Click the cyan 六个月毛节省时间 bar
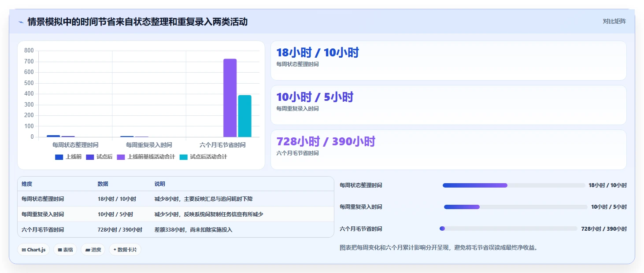Screen dimensions: 644x273 (245, 116)
